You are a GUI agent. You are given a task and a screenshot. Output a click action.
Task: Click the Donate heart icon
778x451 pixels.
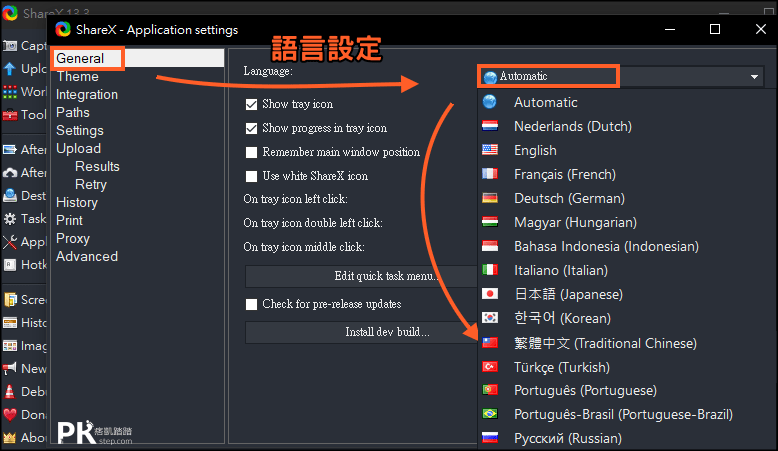[9, 415]
